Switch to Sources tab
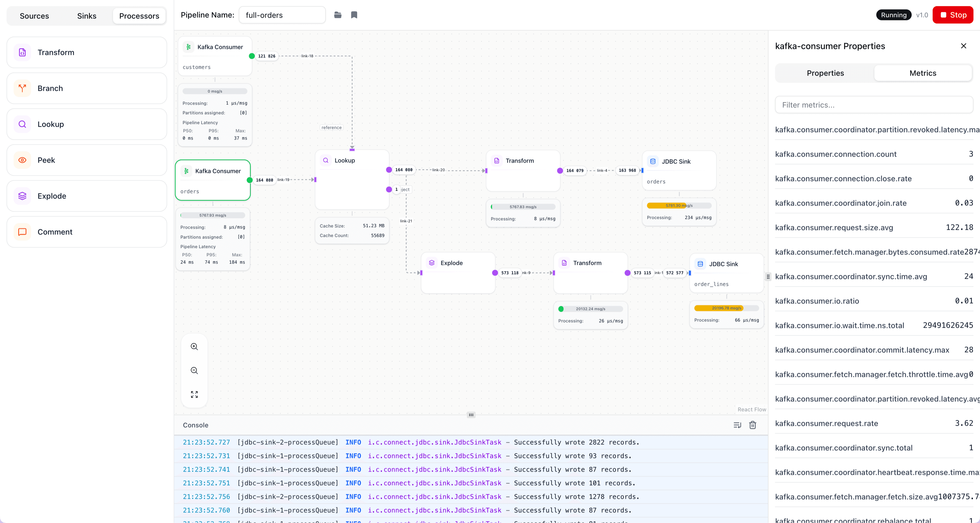Screen dimensions: 980x523 pyautogui.click(x=34, y=16)
